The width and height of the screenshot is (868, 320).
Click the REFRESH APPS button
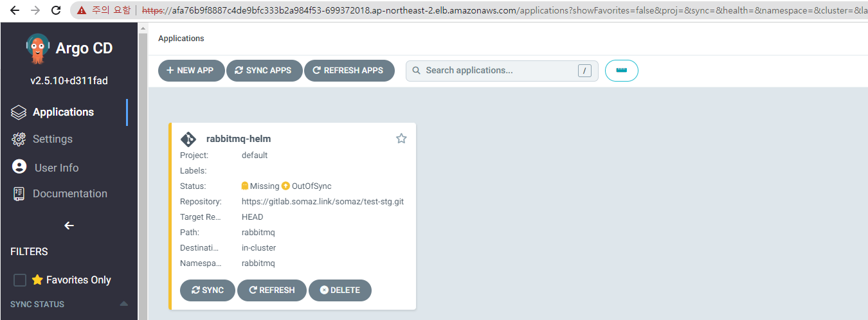[348, 71]
